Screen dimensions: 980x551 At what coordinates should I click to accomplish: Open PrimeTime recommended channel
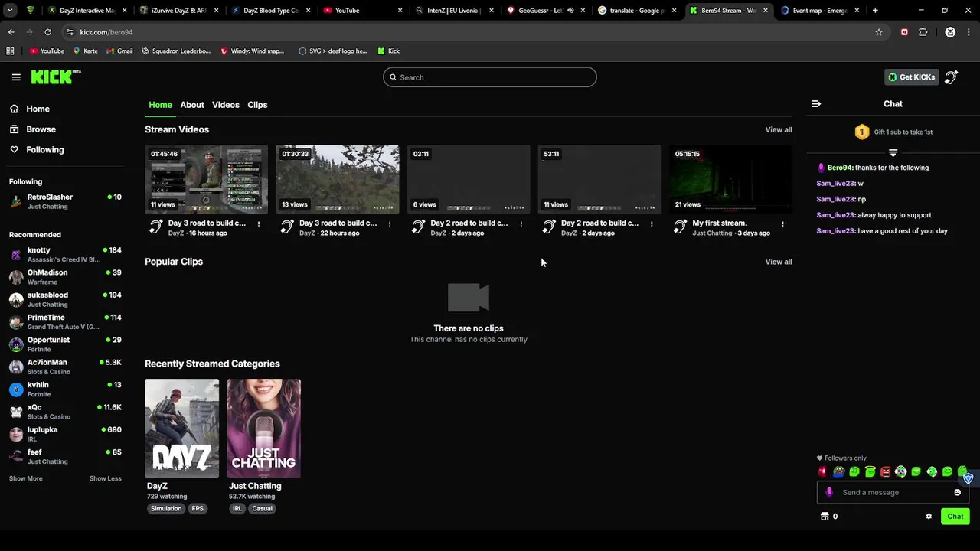click(65, 322)
